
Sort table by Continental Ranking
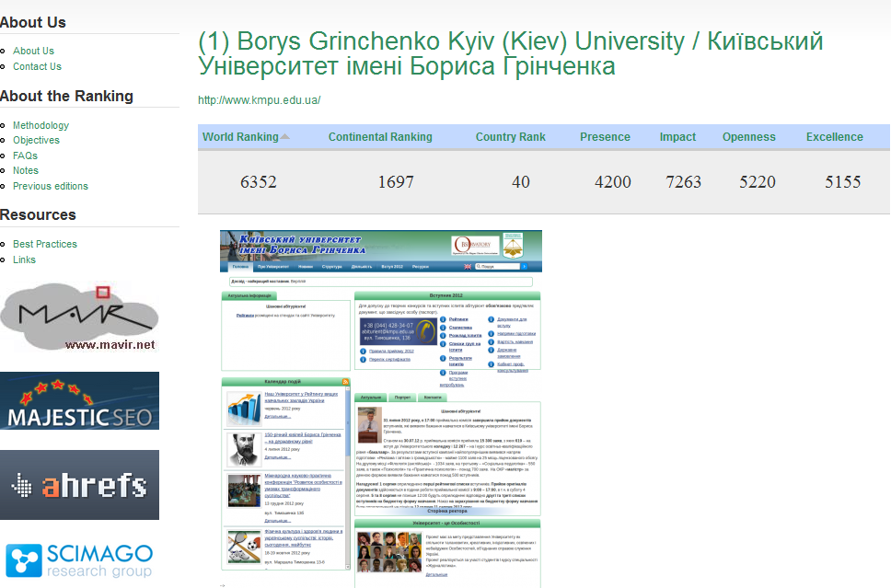point(380,137)
